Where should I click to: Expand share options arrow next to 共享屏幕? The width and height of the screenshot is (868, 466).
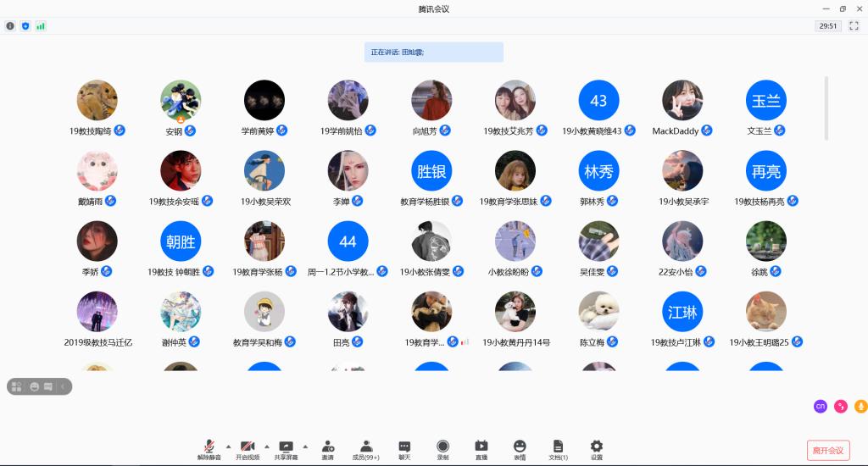[305, 446]
